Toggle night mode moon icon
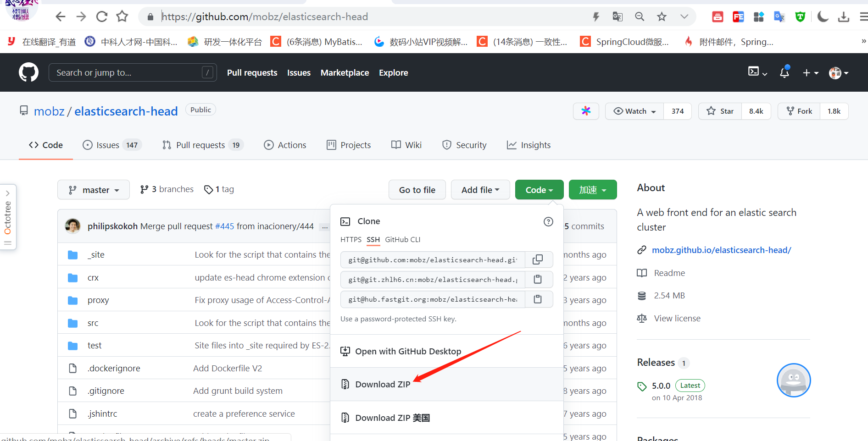Viewport: 868px width, 441px height. (x=823, y=17)
